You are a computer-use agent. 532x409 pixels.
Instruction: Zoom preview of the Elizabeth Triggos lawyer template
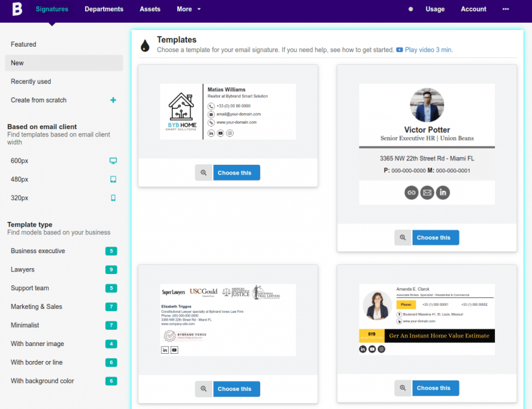203,388
